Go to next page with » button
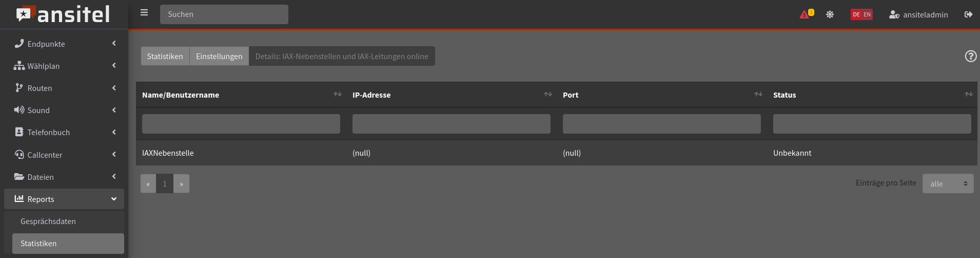The height and width of the screenshot is (258, 980). pos(181,183)
